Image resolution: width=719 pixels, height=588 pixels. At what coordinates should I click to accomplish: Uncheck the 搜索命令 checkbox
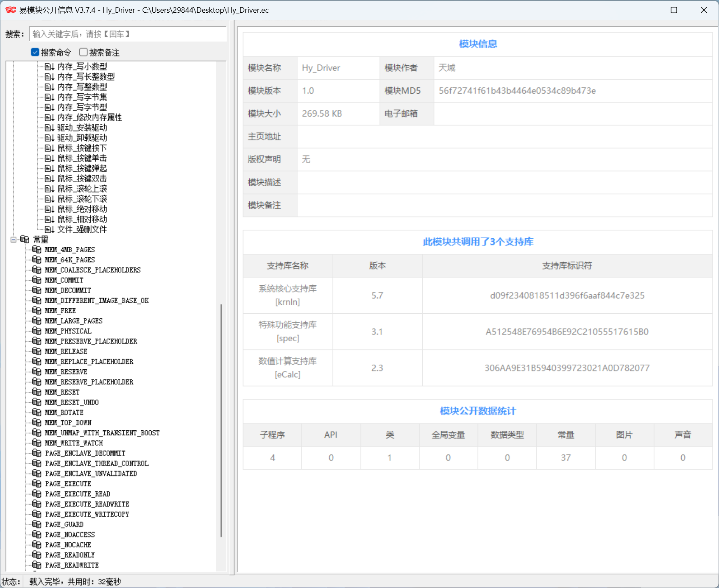pyautogui.click(x=35, y=52)
